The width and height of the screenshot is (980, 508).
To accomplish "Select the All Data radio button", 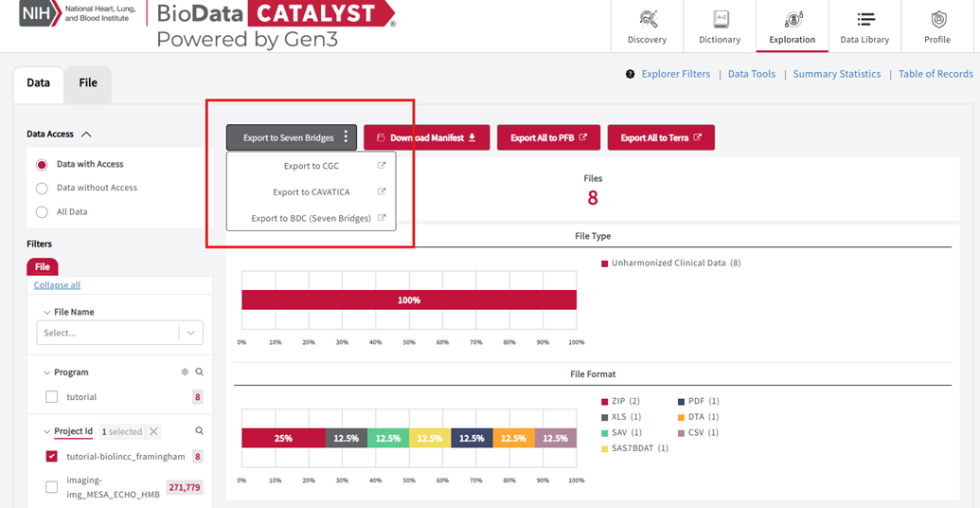I will 42,212.
